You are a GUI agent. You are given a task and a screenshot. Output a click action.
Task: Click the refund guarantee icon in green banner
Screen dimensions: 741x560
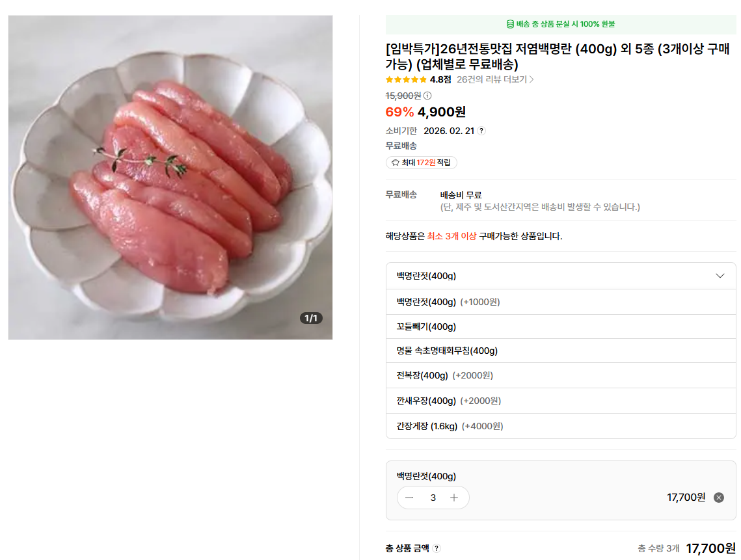(x=510, y=24)
